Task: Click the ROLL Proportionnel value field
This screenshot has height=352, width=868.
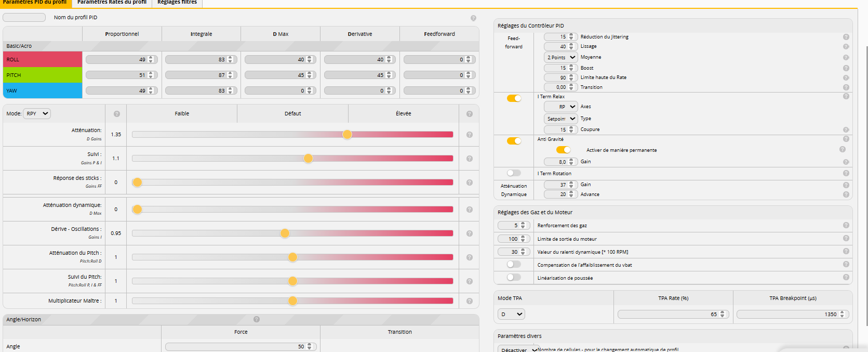Action: [x=116, y=60]
